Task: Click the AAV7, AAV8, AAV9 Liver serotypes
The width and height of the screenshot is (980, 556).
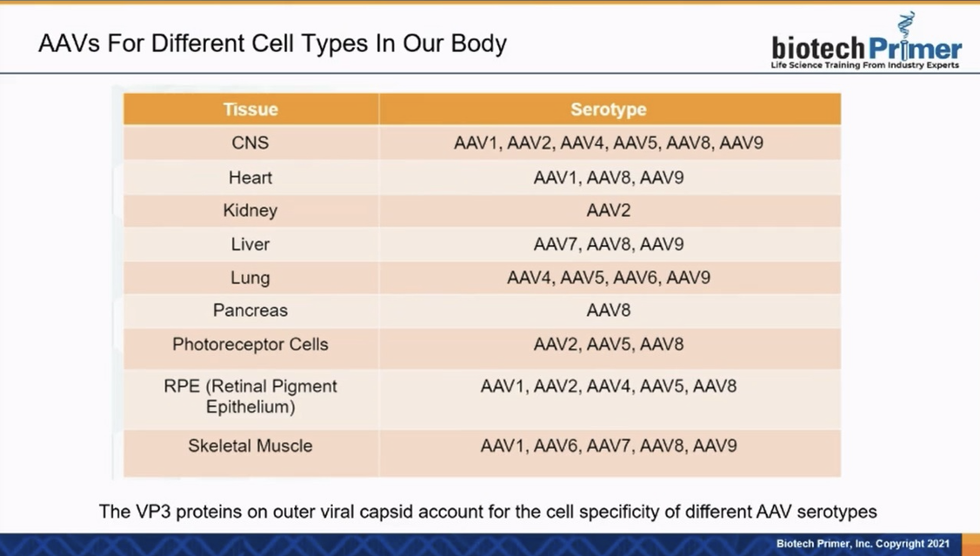Action: [x=609, y=245]
